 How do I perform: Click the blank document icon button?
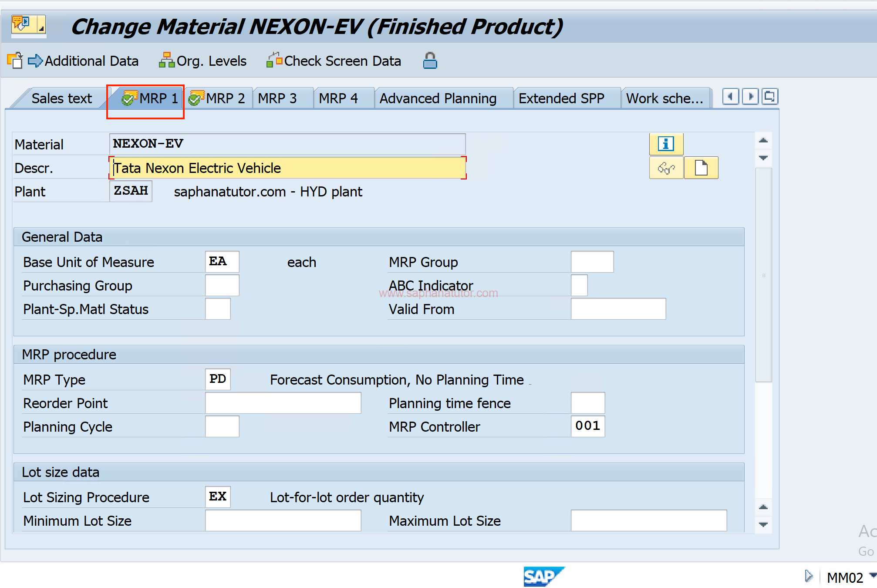[701, 168]
